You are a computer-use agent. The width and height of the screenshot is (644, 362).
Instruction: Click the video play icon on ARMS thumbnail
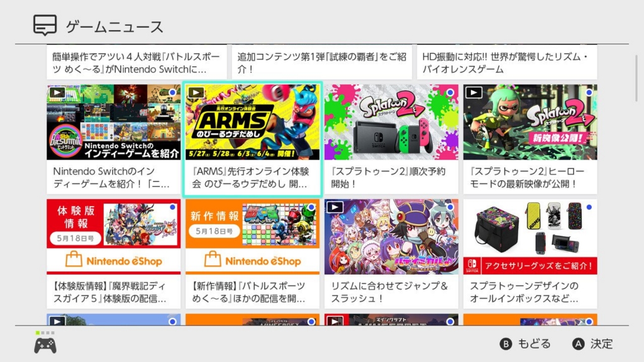click(x=196, y=93)
